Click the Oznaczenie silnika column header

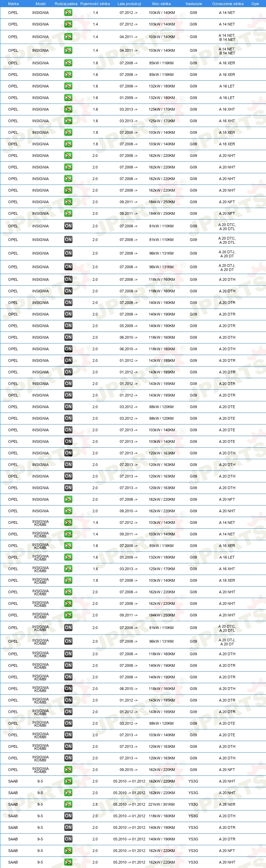click(228, 4)
